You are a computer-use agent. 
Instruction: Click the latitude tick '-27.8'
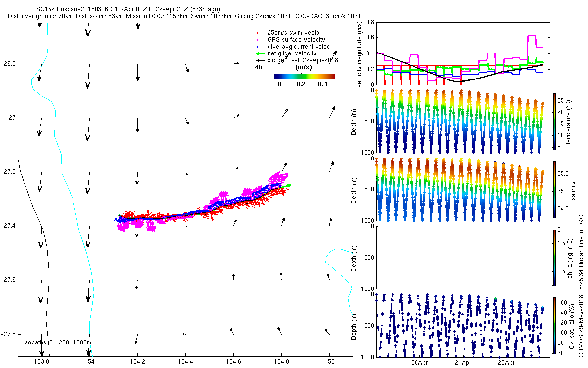(x=9, y=334)
